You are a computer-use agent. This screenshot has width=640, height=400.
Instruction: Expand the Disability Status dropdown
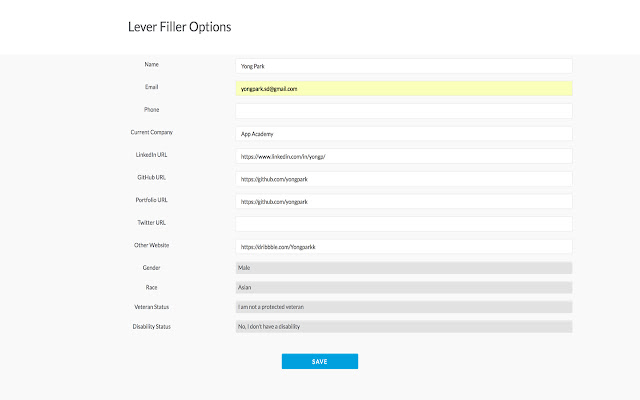403,327
